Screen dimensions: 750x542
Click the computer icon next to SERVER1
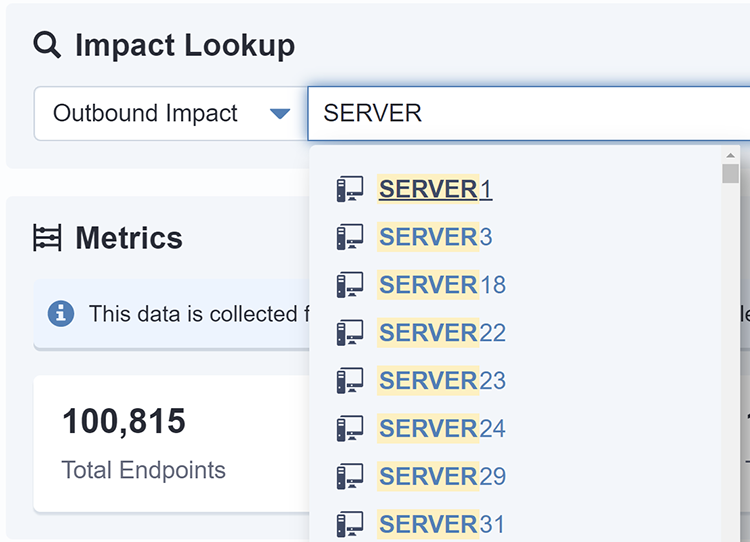click(x=350, y=189)
